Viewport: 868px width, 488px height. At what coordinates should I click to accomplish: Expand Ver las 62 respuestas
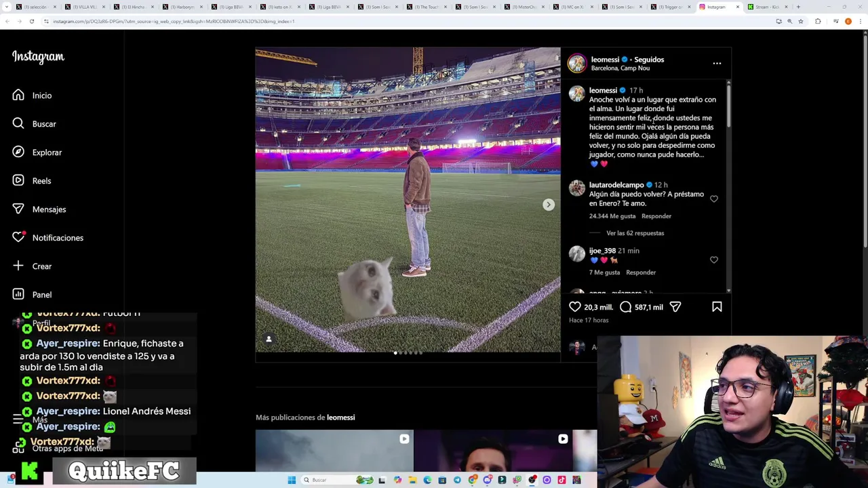point(635,233)
